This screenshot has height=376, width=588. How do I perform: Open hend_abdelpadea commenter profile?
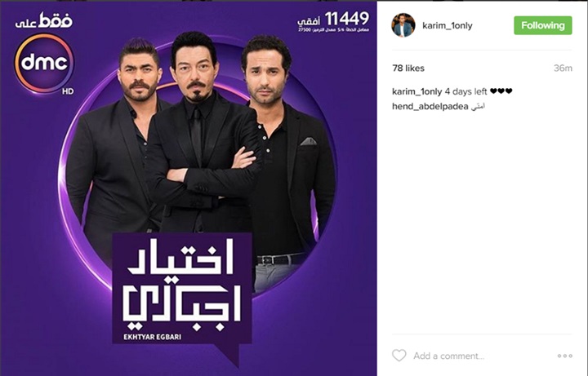[x=430, y=106]
